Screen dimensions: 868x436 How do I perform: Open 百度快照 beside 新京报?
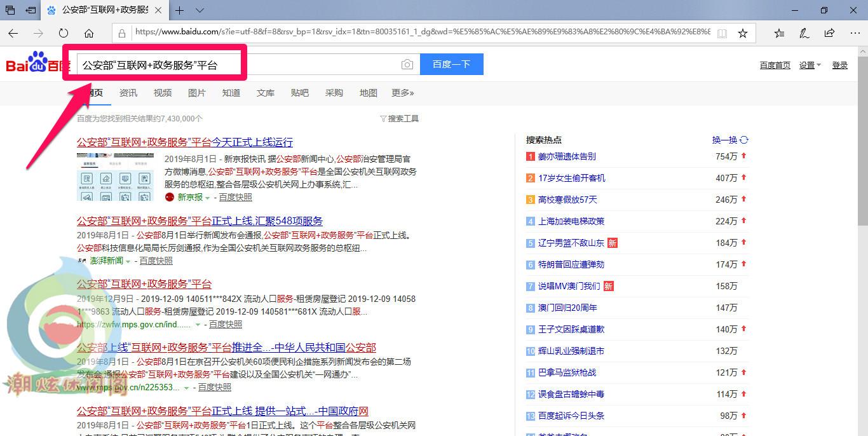236,198
